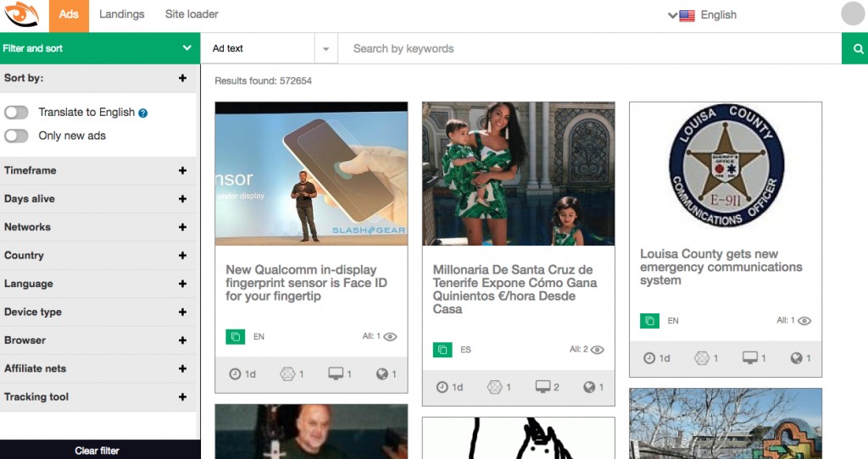868x459 pixels.
Task: Click the eye views icon on Qualcomm card
Action: 390,336
